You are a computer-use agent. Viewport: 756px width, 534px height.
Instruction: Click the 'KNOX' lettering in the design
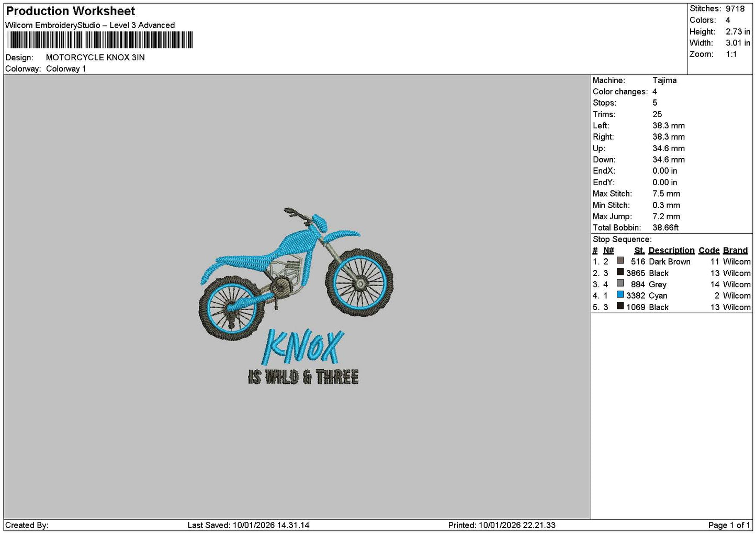[x=303, y=347]
